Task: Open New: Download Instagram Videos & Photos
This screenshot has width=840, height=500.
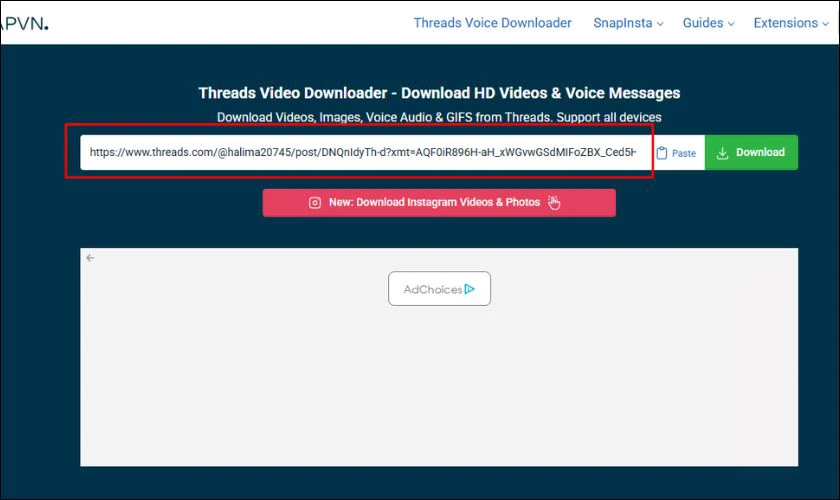Action: pos(439,203)
